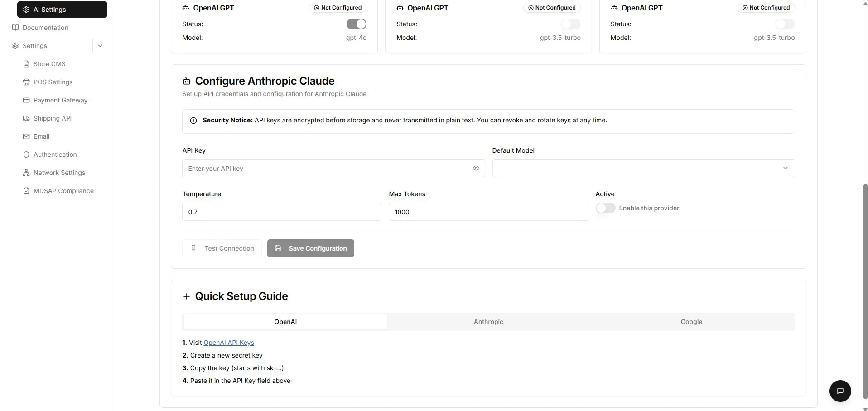Click the POS Settings store icon

pyautogui.click(x=26, y=82)
